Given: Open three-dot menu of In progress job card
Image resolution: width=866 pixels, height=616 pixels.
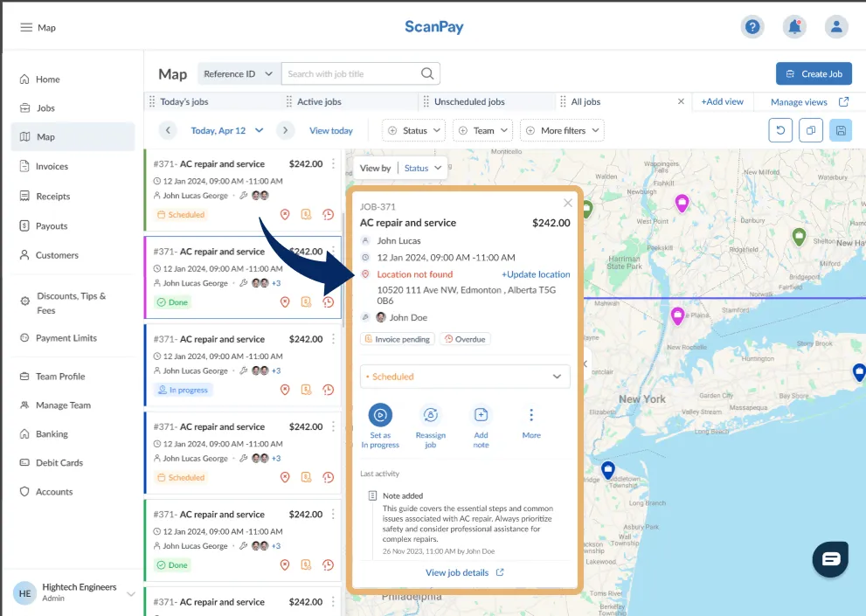Looking at the screenshot, I should coord(333,339).
